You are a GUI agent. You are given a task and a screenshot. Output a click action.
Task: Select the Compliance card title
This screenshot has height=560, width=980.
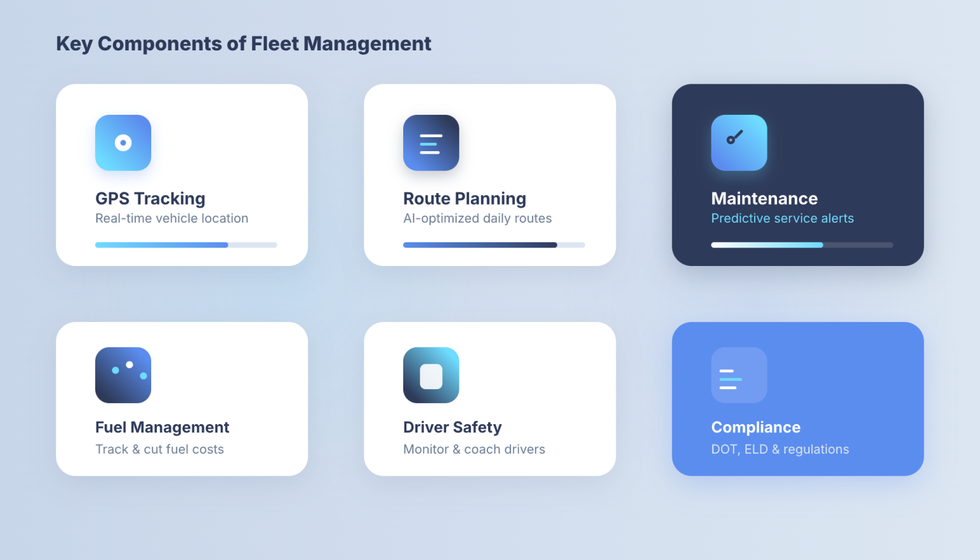coord(756,427)
